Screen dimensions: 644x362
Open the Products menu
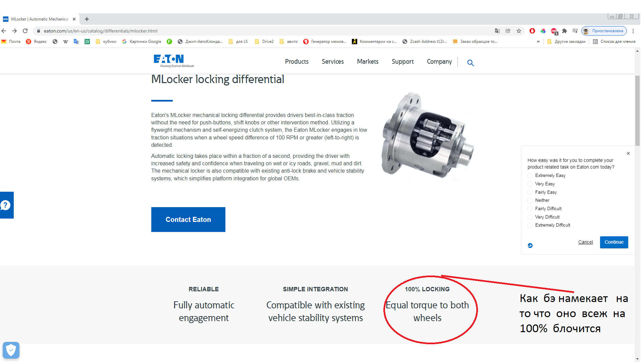click(297, 62)
